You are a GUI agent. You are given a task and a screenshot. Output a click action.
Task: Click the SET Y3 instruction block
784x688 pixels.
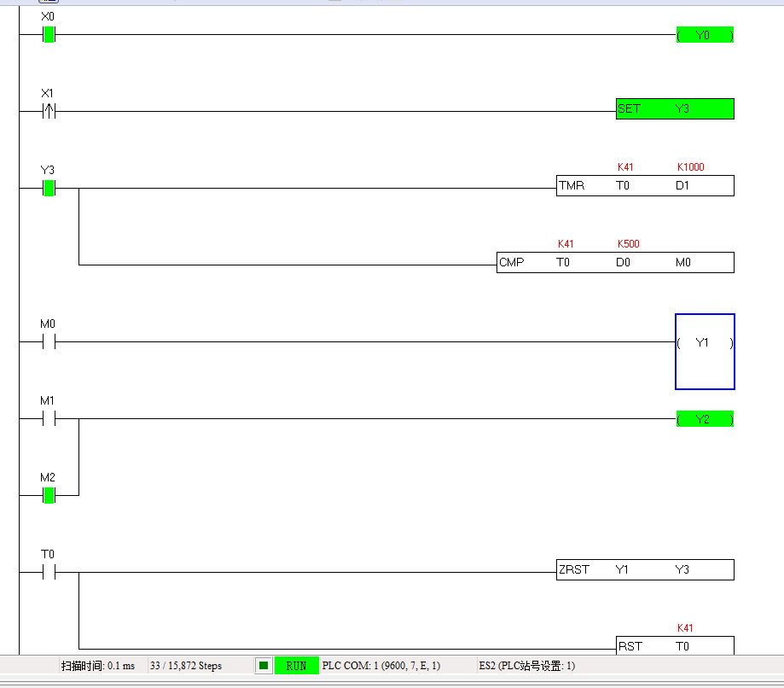click(674, 109)
